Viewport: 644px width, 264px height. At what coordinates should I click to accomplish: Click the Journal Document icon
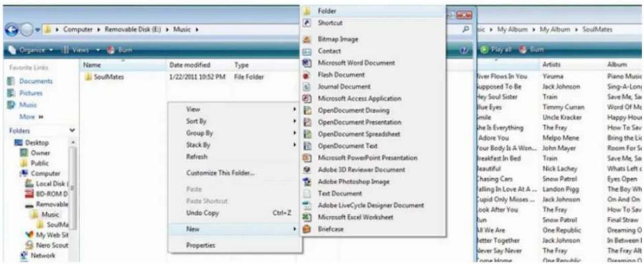(306, 87)
